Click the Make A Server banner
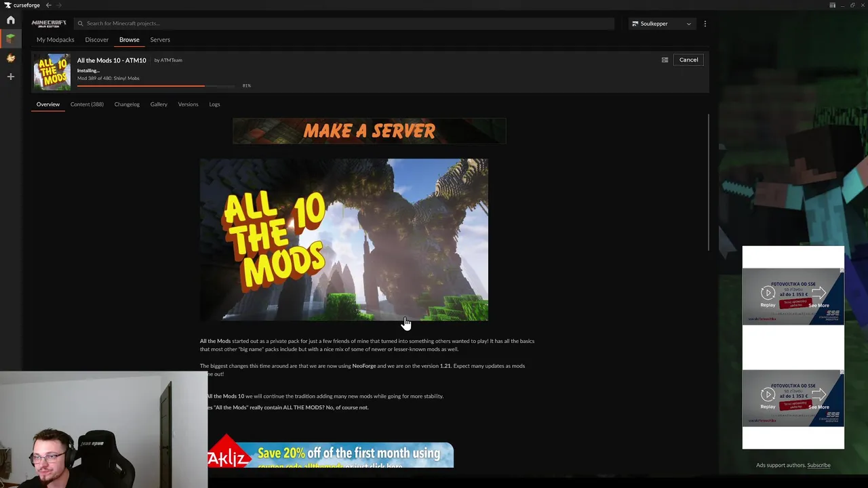The image size is (868, 488). [x=370, y=131]
